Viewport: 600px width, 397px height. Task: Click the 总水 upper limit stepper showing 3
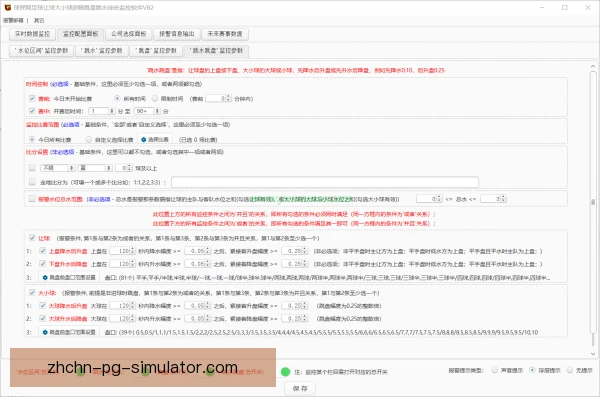pos(494,199)
